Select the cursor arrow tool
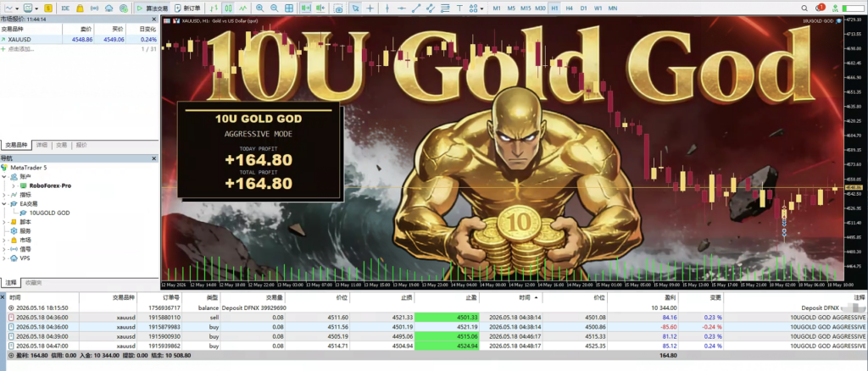The height and width of the screenshot is (371, 868). [355, 8]
